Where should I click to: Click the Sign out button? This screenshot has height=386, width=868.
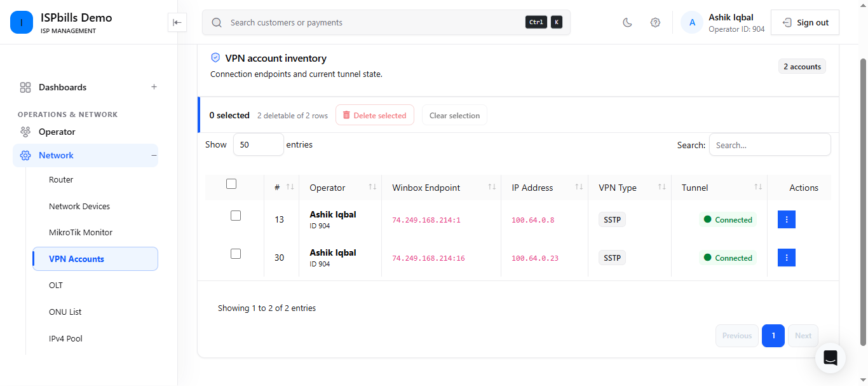[805, 22]
